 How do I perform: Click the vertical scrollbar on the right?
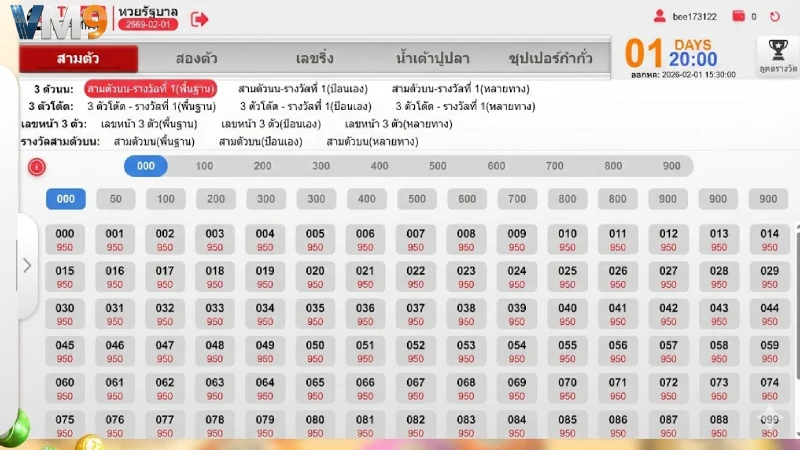[797, 306]
